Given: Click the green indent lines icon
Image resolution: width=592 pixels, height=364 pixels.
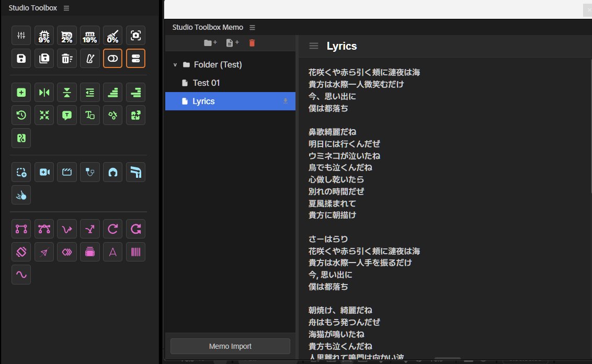Looking at the screenshot, I should point(90,93).
